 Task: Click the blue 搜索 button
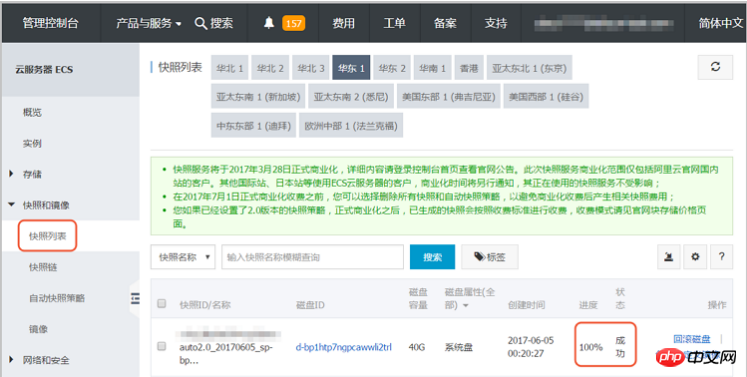433,257
